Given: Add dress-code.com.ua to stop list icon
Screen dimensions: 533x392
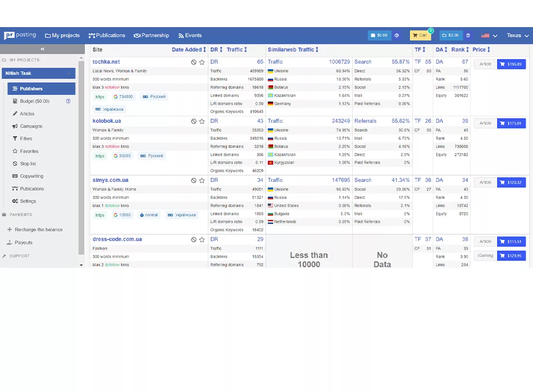Looking at the screenshot, I should point(193,240).
